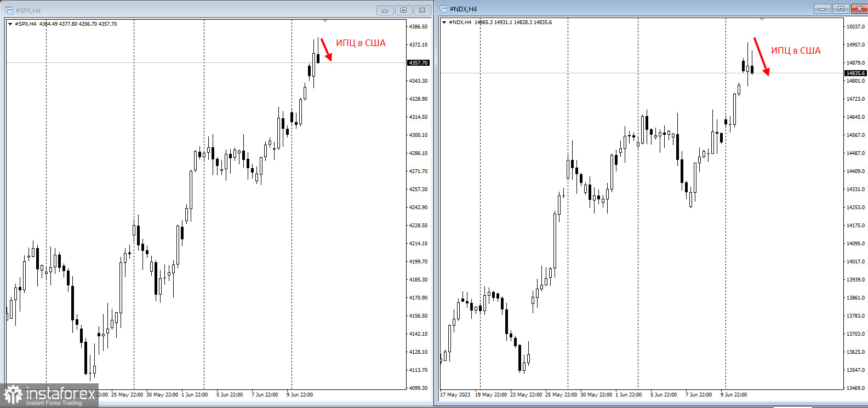Click the SPX OHLC values 4364.49 4377.80 4356.70
868x408 pixels.
(x=68, y=24)
